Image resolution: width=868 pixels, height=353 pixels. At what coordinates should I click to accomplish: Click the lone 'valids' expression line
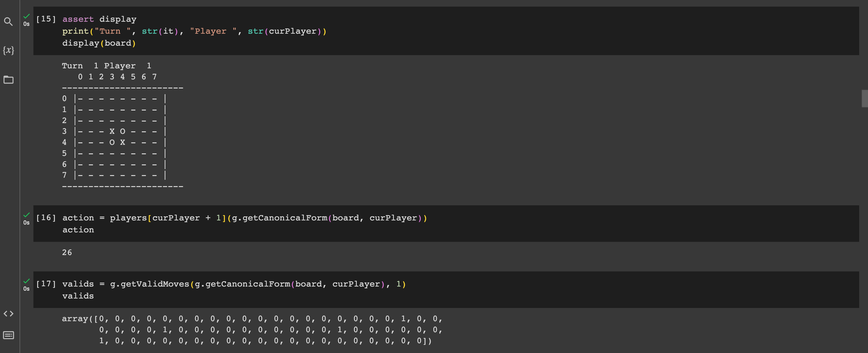point(78,296)
